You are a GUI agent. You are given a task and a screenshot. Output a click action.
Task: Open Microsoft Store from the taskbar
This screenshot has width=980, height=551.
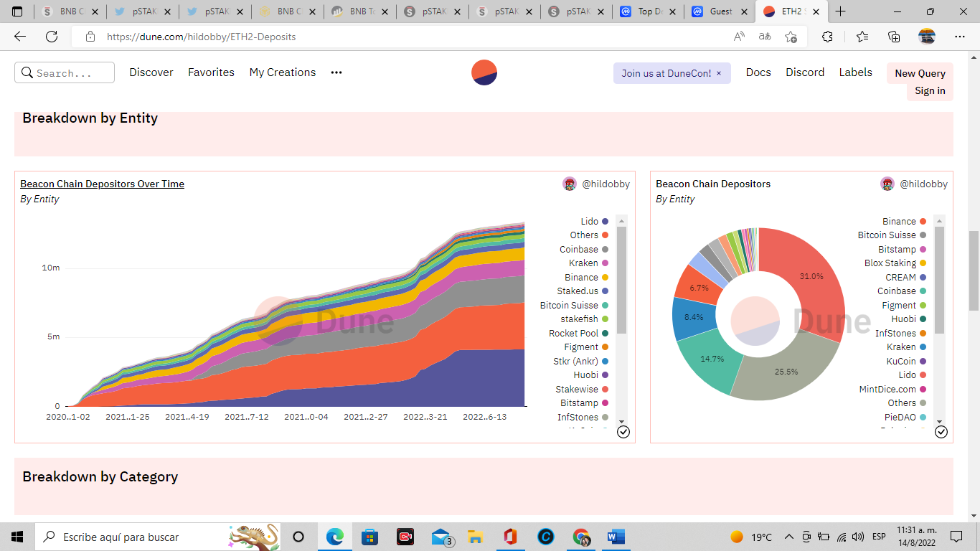click(369, 537)
